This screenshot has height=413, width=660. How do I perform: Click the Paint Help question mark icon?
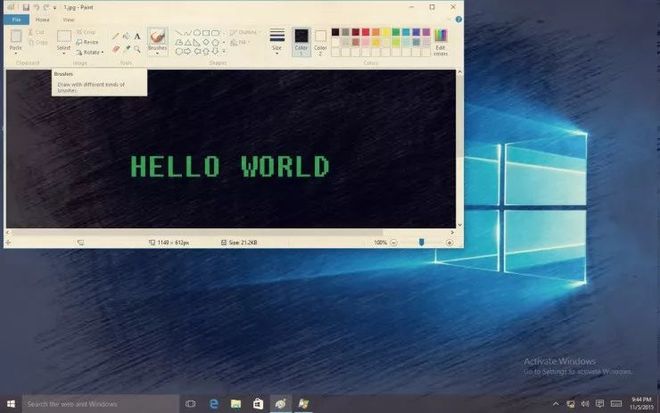pyautogui.click(x=458, y=19)
